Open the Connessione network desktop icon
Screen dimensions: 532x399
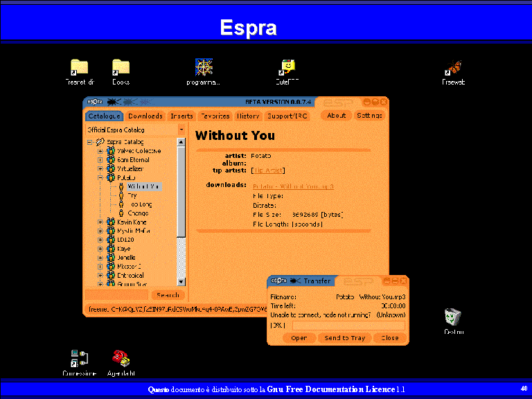point(80,359)
